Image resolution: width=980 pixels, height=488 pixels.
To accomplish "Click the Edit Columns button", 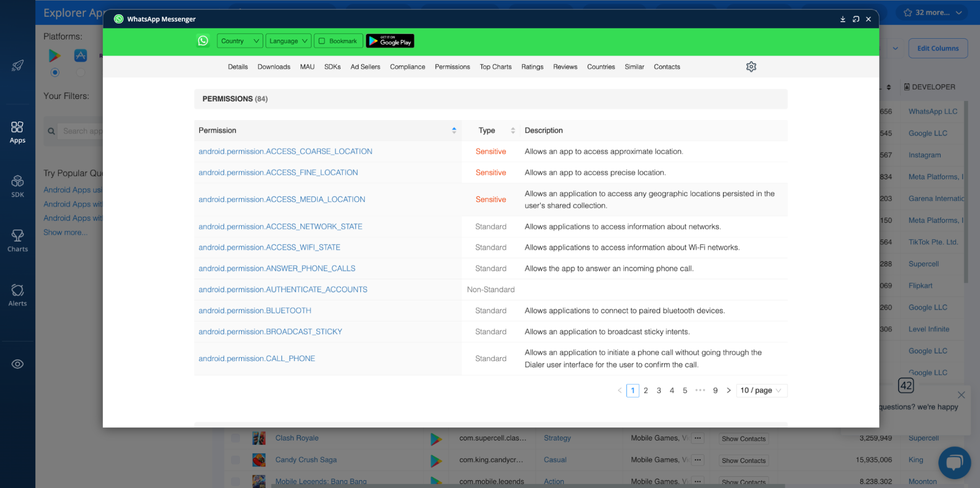I will point(938,49).
